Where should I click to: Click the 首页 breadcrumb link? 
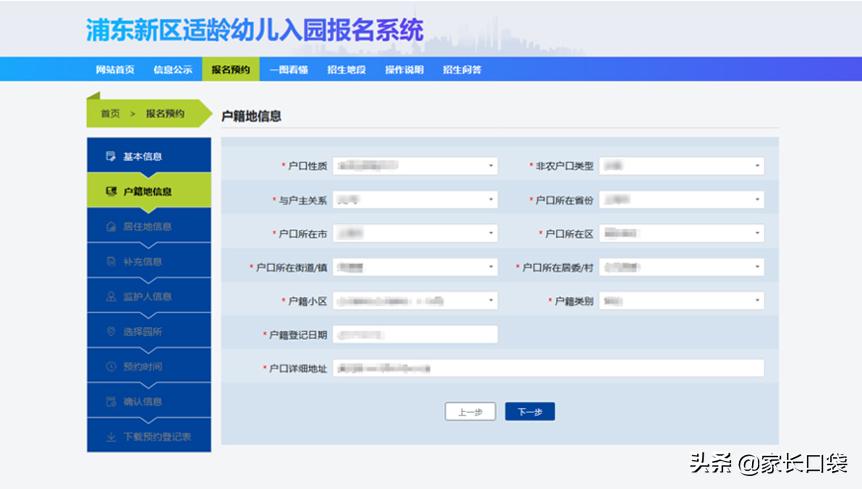110,114
